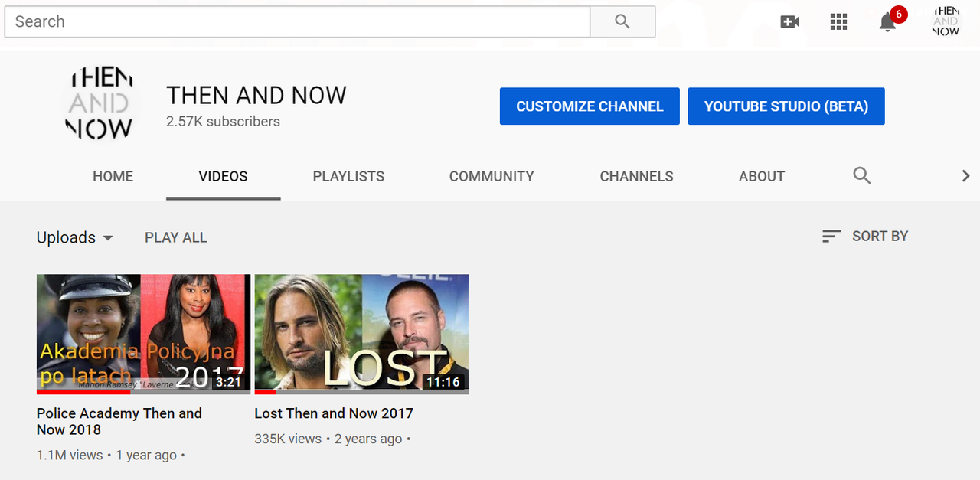Viewport: 980px width, 480px height.
Task: Focus the Search text field
Action: click(297, 21)
